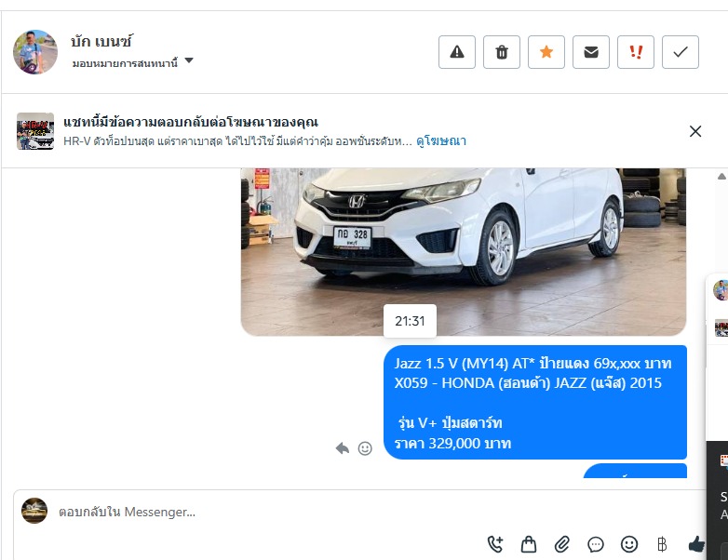Image resolution: width=728 pixels, height=560 pixels.
Task: Click the spam warning triangle icon
Action: (x=457, y=52)
